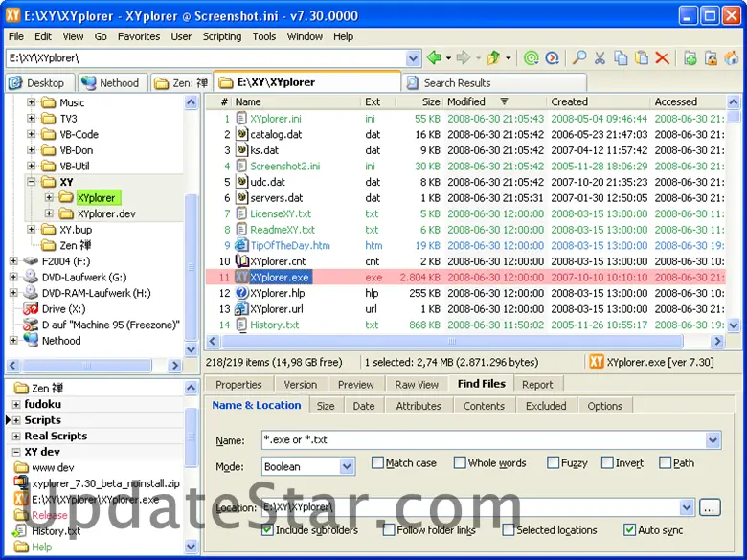This screenshot has height=560, width=747.
Task: Open the Favorites menu
Action: pyautogui.click(x=139, y=36)
